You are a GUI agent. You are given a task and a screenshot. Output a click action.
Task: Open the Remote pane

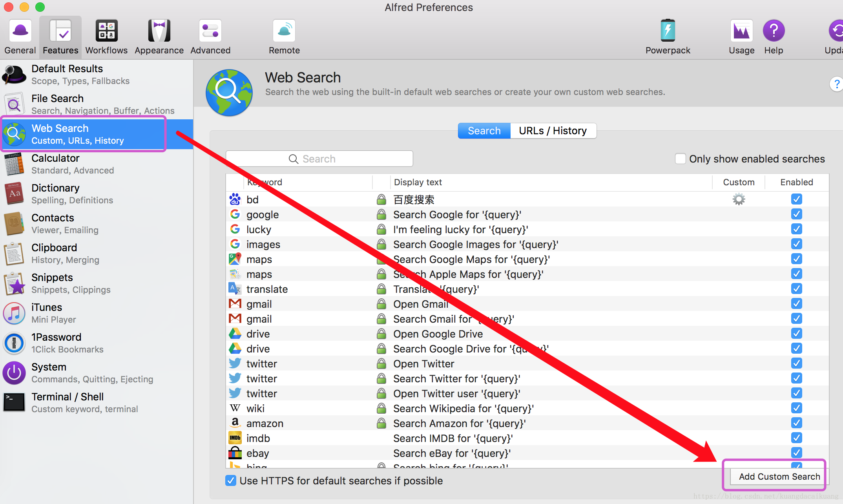coord(284,37)
